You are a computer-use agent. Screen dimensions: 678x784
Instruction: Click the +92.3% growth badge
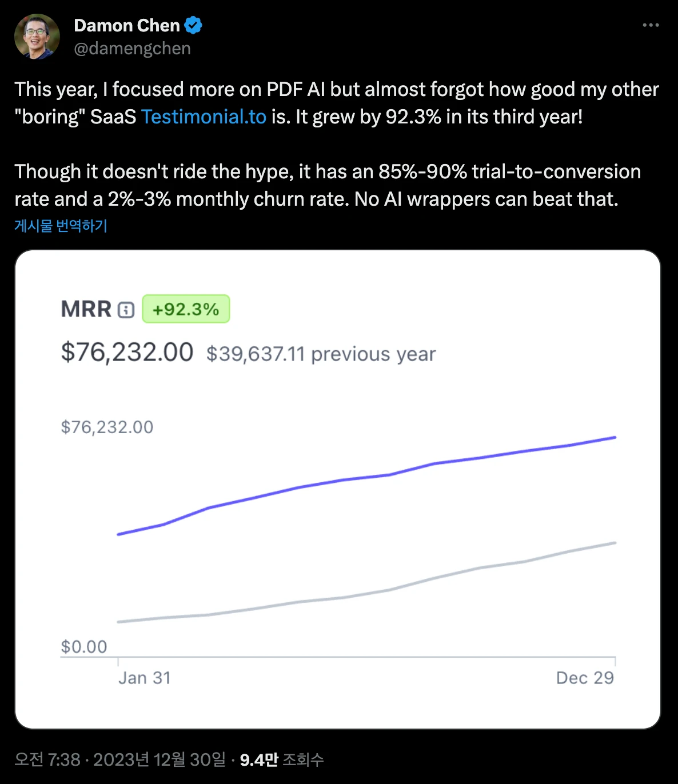click(186, 309)
